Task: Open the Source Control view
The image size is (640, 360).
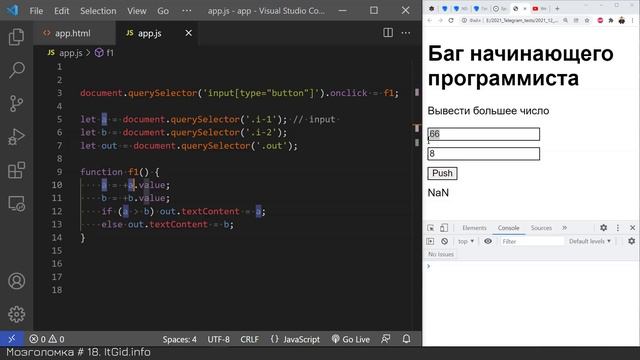Action: click(x=16, y=104)
